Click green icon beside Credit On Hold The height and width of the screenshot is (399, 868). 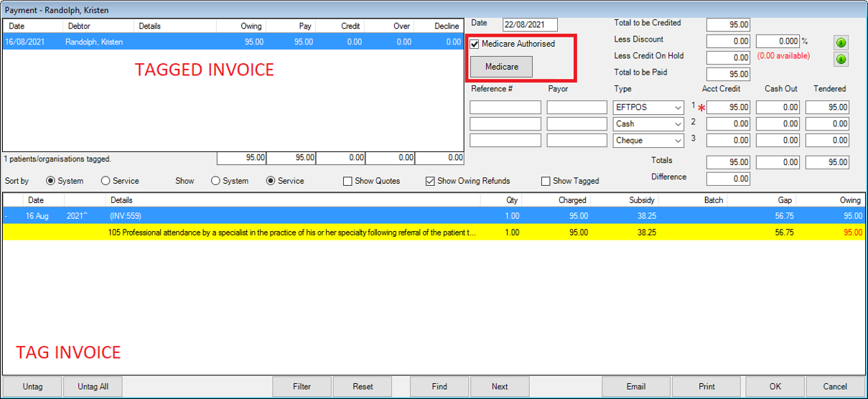841,59
